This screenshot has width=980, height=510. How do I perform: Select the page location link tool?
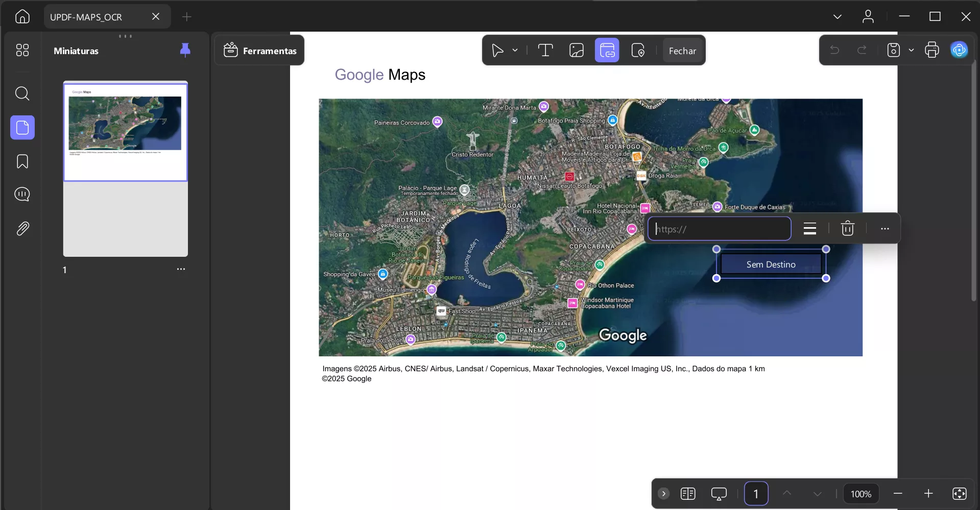638,51
